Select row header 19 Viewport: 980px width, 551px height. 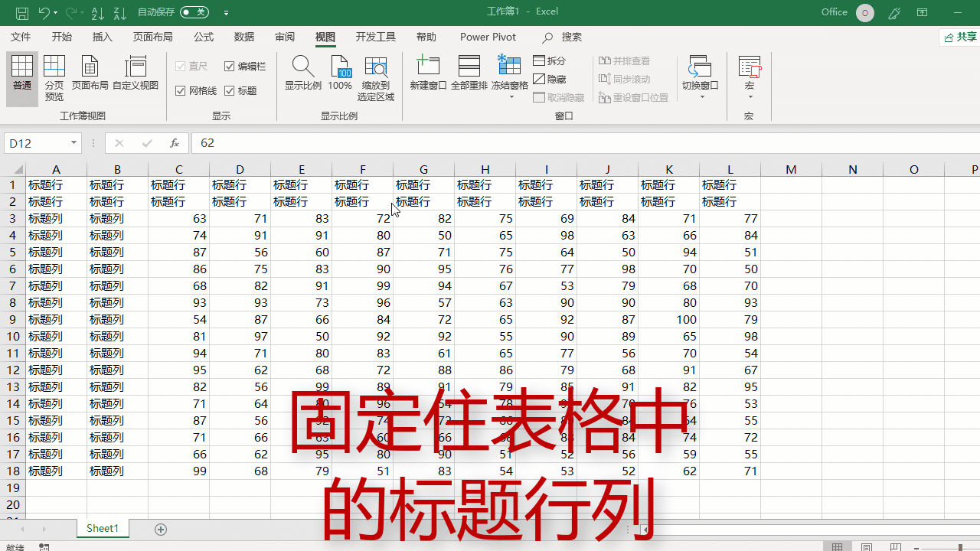pyautogui.click(x=13, y=487)
